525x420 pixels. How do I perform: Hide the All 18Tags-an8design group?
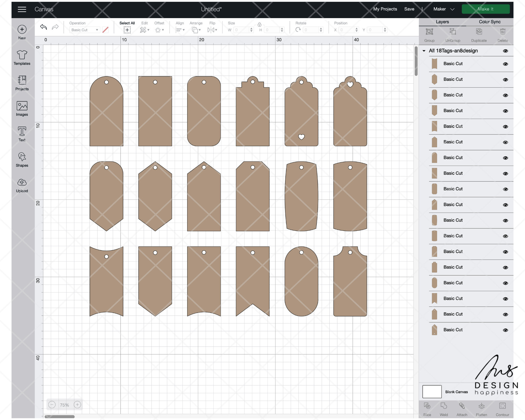coord(505,51)
